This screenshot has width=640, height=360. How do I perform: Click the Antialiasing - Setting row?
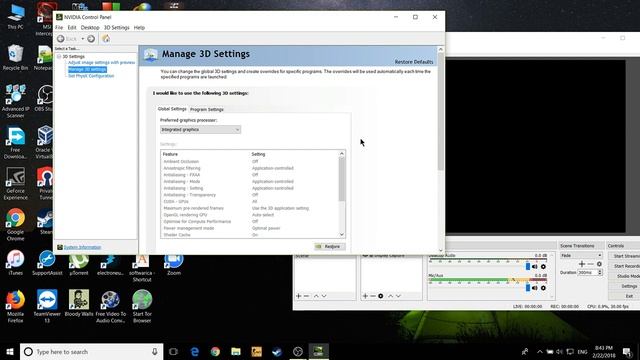click(x=250, y=188)
